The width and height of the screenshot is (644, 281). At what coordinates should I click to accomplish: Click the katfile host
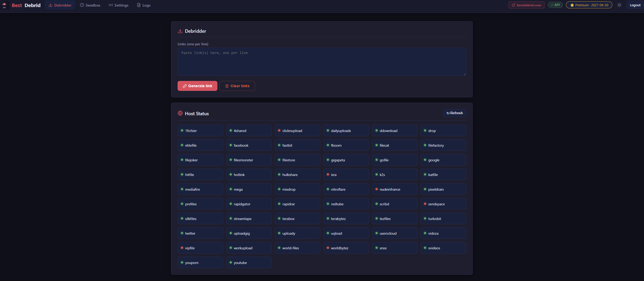443,174
